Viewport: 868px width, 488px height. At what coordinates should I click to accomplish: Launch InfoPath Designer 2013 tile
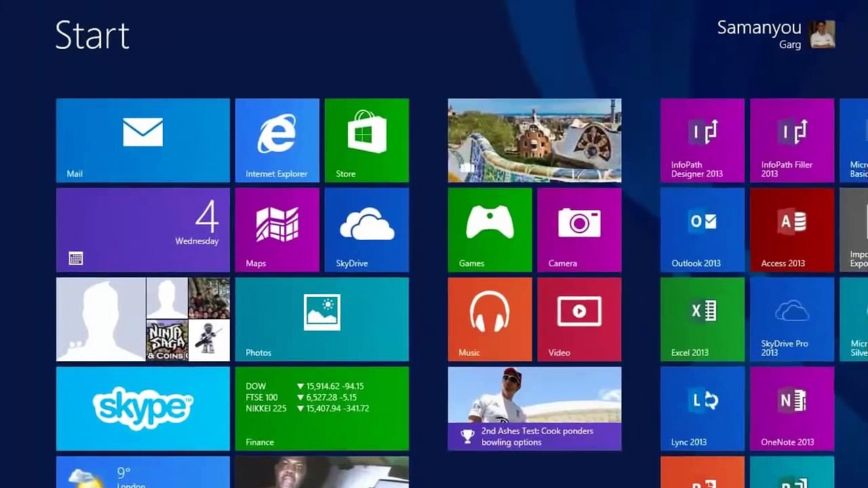tap(703, 140)
